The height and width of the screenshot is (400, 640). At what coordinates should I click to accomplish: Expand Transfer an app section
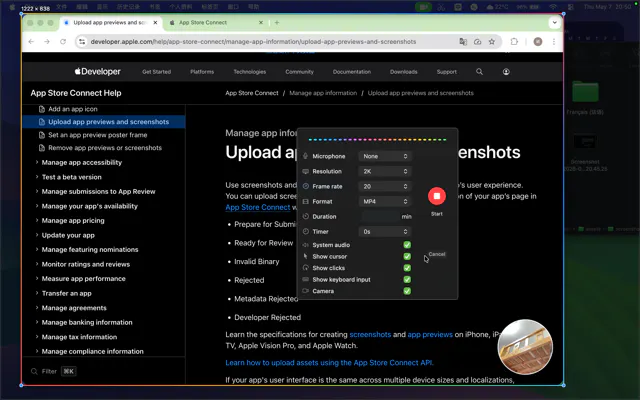tap(67, 293)
